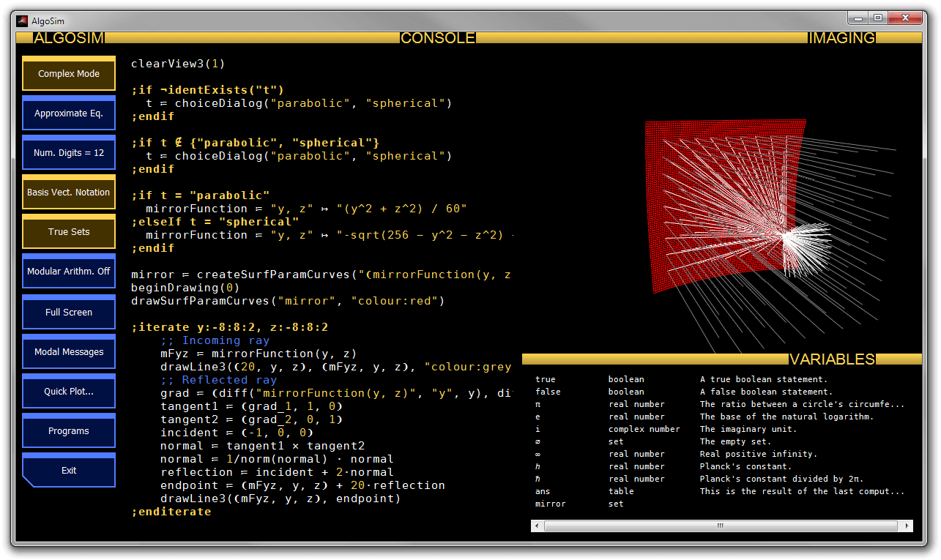Toggle Basis Vect. Notation
The height and width of the screenshot is (560, 941).
tap(69, 193)
